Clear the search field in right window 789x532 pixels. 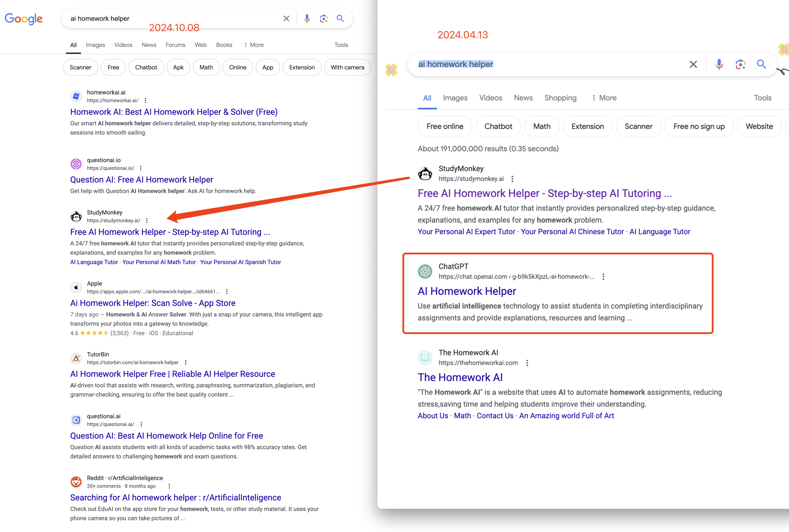pos(693,64)
